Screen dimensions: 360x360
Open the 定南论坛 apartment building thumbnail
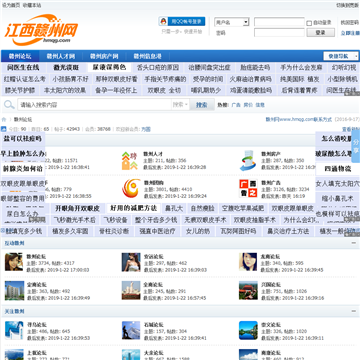[14, 290]
